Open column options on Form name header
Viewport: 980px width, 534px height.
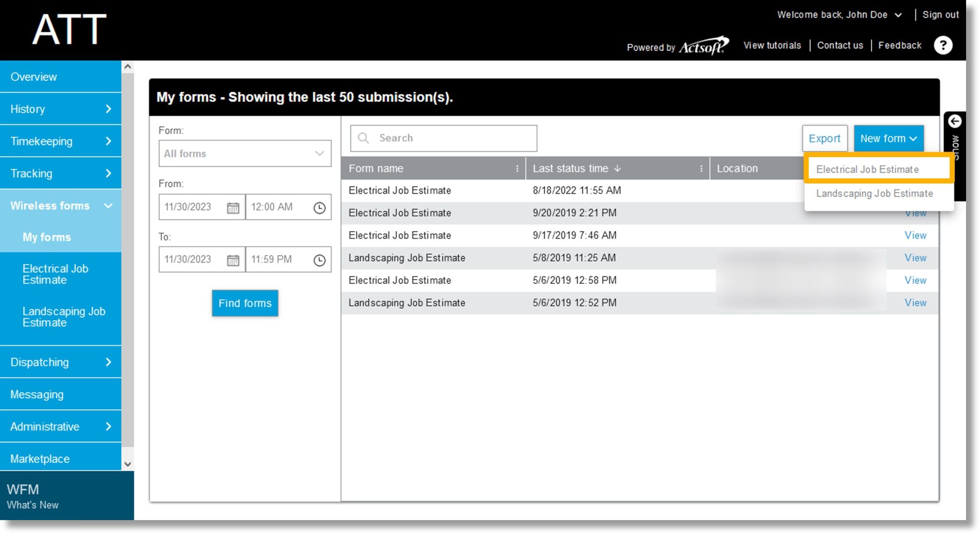tap(516, 169)
